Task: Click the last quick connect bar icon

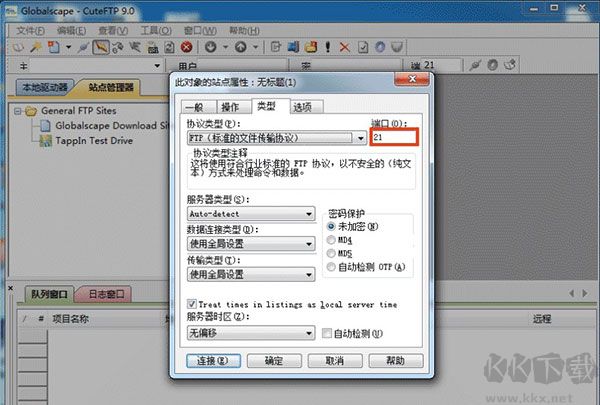Action: 510,65
